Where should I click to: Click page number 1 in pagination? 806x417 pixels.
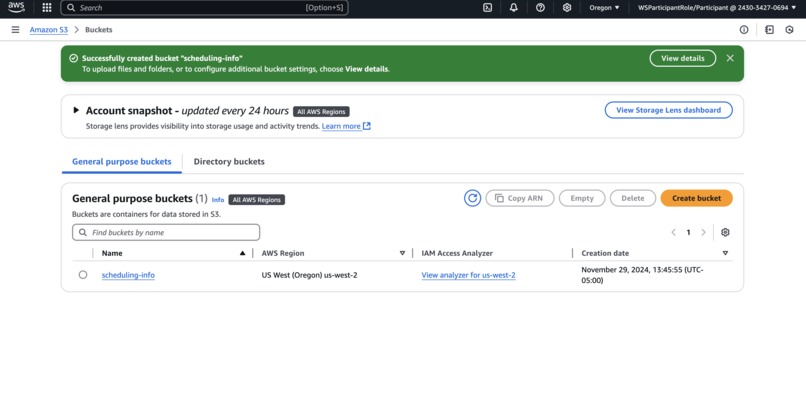pos(688,232)
